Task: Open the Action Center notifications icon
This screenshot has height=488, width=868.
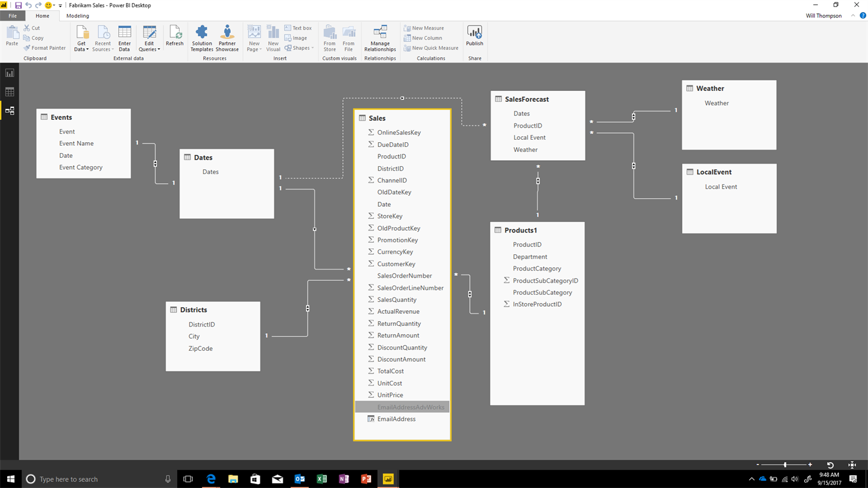Action: click(x=853, y=479)
